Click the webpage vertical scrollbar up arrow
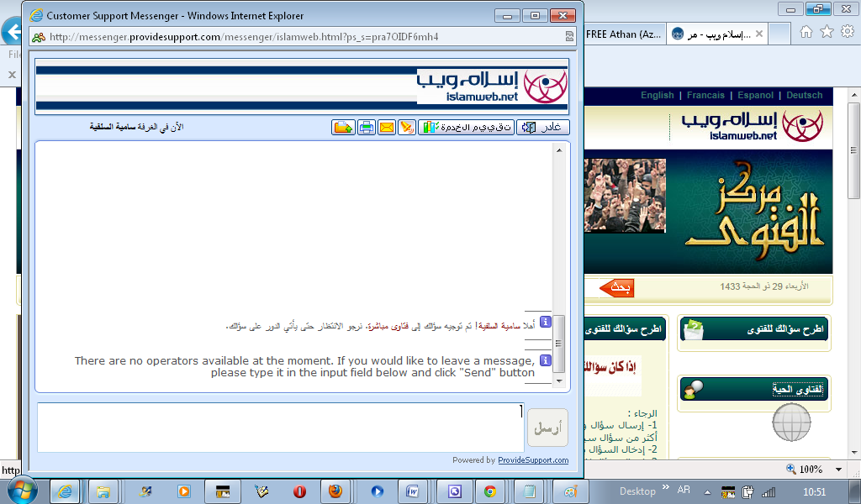This screenshot has width=861, height=504. click(854, 95)
